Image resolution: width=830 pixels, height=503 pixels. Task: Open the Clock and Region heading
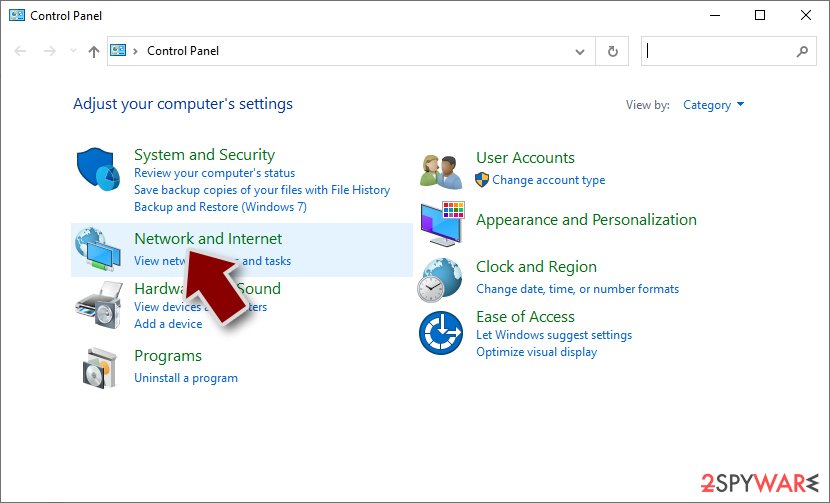pos(536,267)
